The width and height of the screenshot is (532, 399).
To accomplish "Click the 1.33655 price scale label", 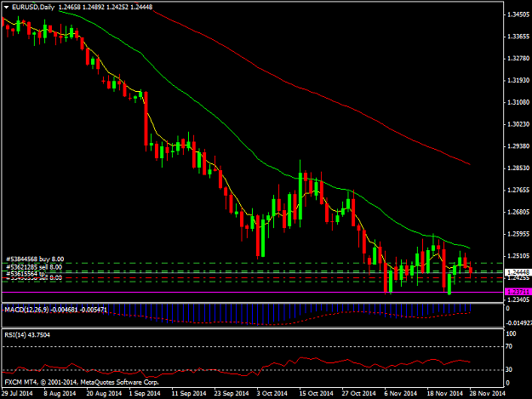I will pos(518,37).
